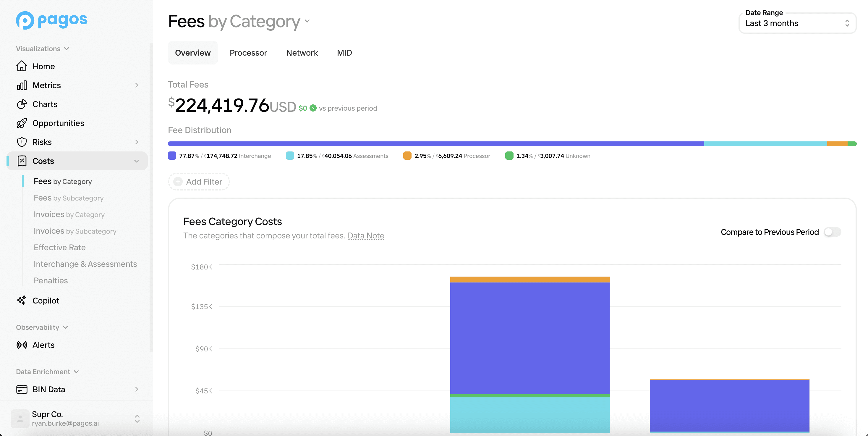868x436 pixels.
Task: Switch to the Network tab
Action: [x=302, y=53]
